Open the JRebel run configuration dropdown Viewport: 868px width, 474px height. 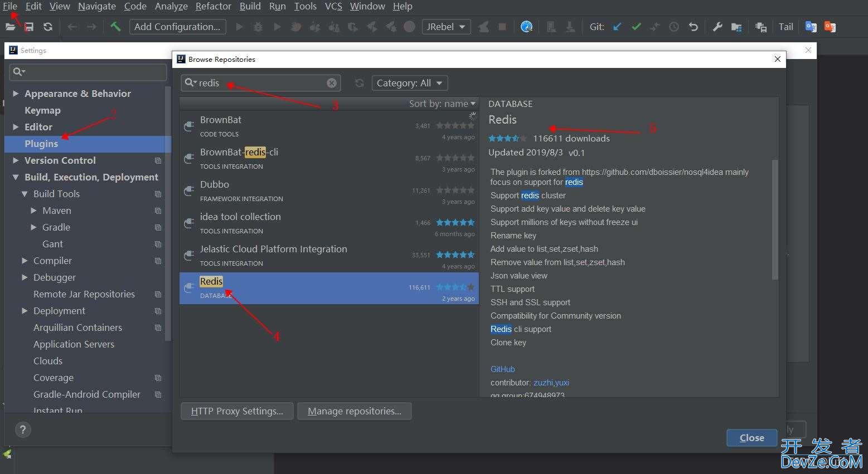pos(447,27)
